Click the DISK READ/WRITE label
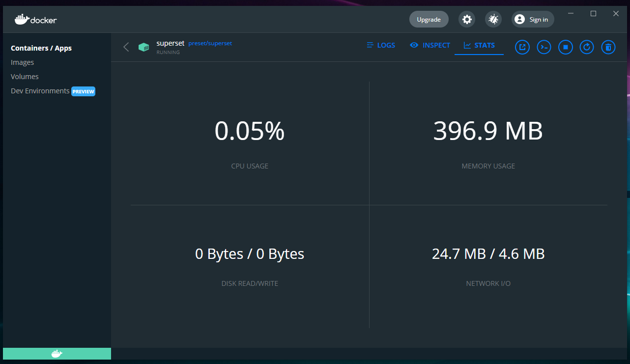This screenshot has width=630, height=364. [x=250, y=283]
